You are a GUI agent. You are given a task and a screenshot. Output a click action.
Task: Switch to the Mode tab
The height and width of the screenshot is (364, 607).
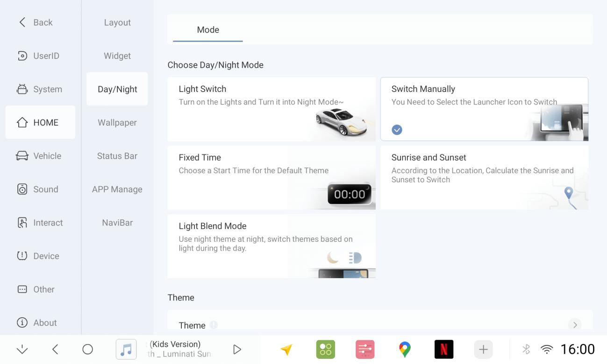pyautogui.click(x=208, y=30)
